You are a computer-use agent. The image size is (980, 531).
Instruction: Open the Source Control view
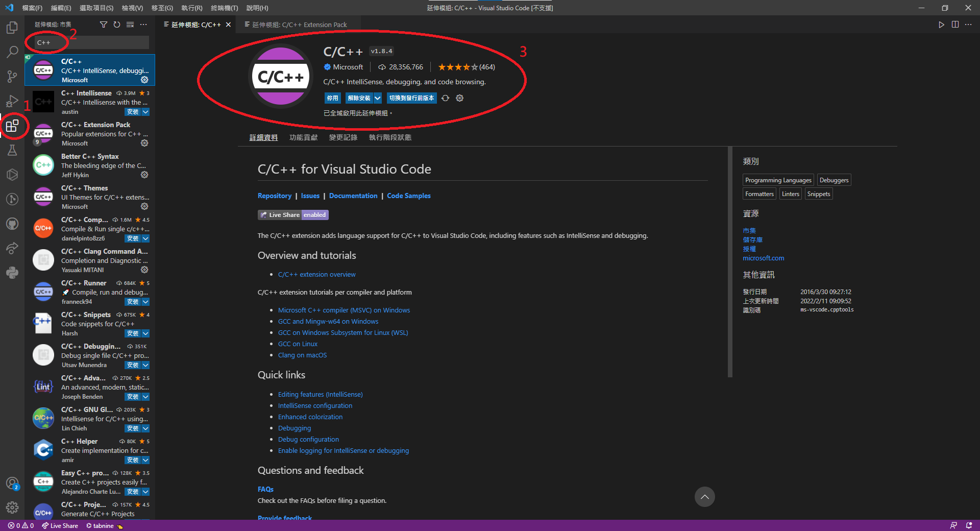(x=12, y=76)
